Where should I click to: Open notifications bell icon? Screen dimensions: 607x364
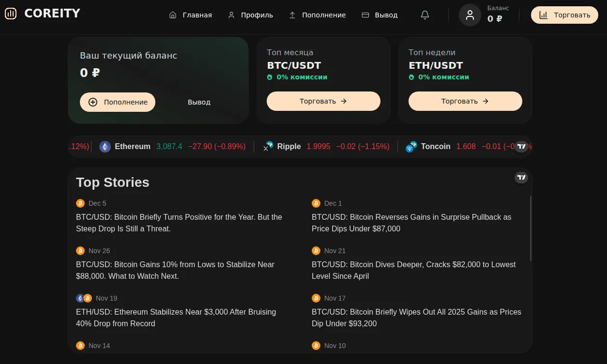pos(425,15)
